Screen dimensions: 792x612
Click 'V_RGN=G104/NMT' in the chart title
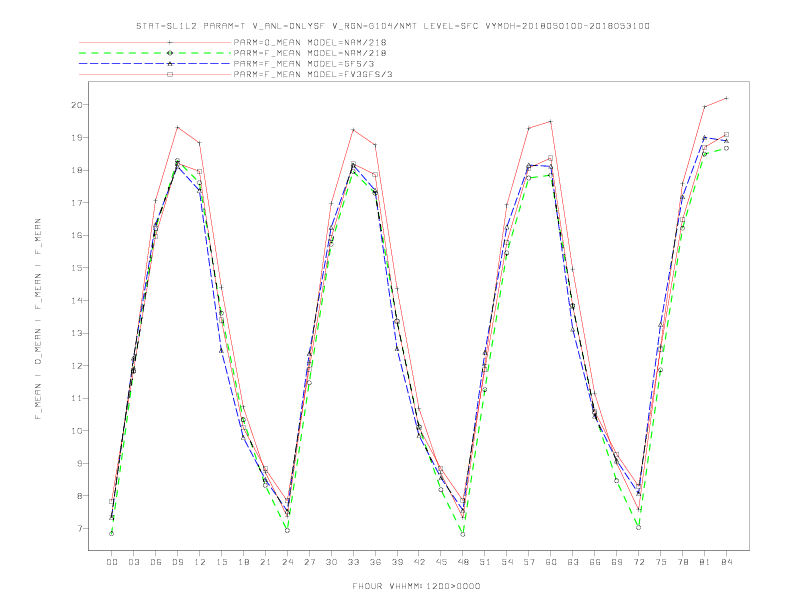(375, 26)
